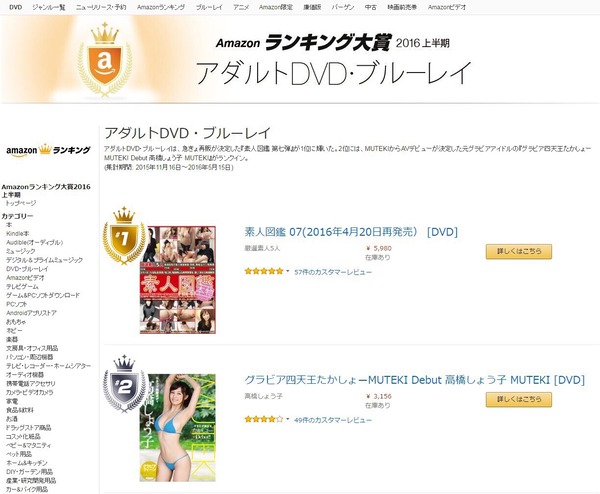Click the amazon ランキング sidebar logo
The width and height of the screenshot is (600, 494).
(x=48, y=150)
